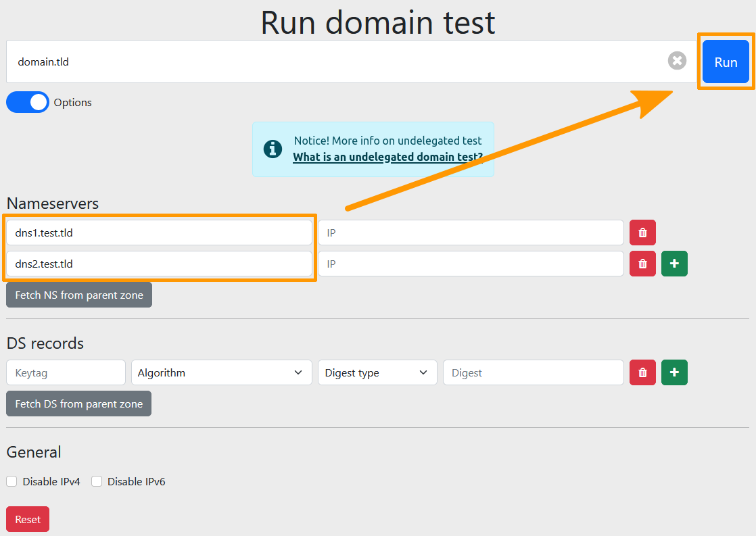Screen dimensions: 756x536
Task: Open the undelegated domain test explanation link
Action: (x=387, y=157)
